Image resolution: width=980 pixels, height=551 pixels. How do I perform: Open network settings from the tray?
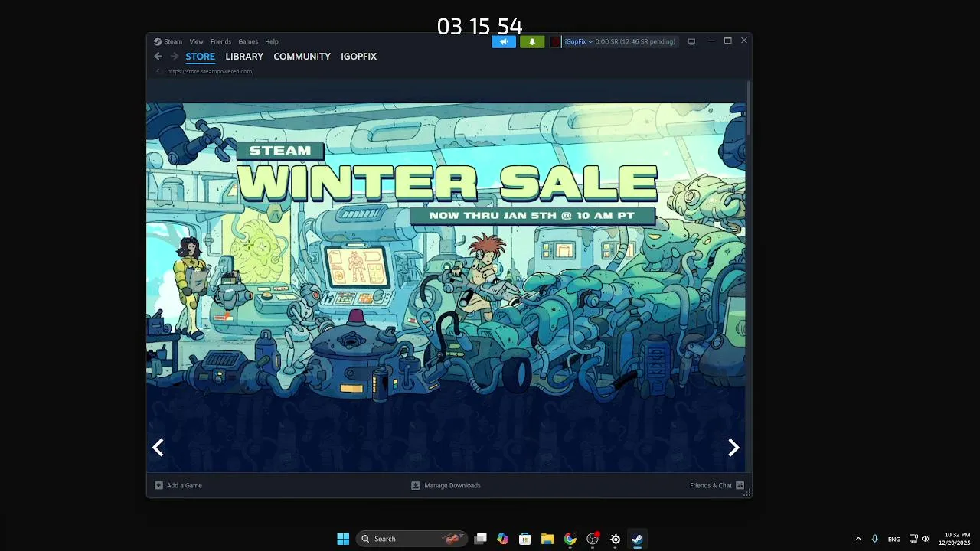point(913,539)
